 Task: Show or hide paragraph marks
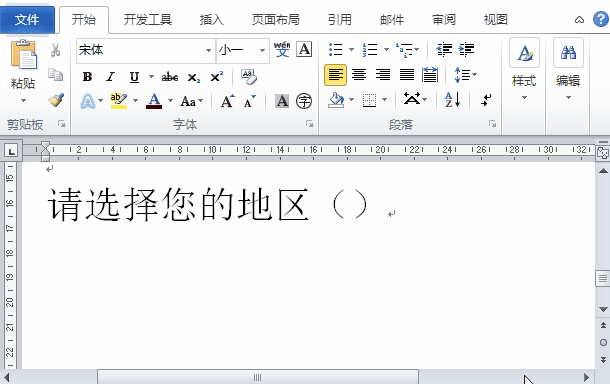click(x=486, y=100)
